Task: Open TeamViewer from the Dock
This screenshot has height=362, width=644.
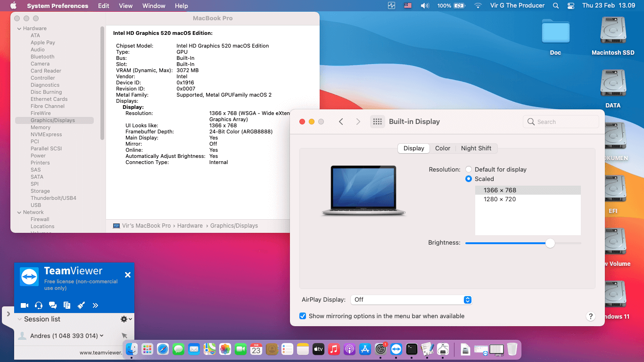Action: pos(396,349)
